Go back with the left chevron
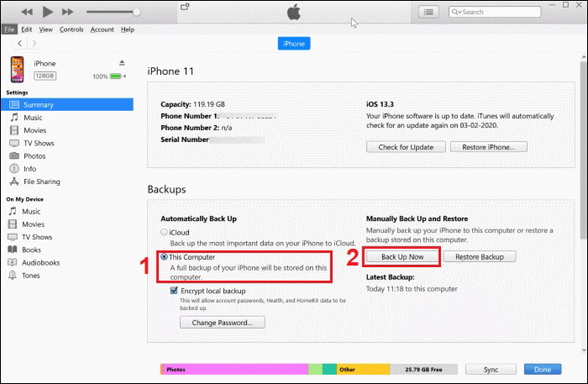The image size is (588, 384). (x=20, y=43)
